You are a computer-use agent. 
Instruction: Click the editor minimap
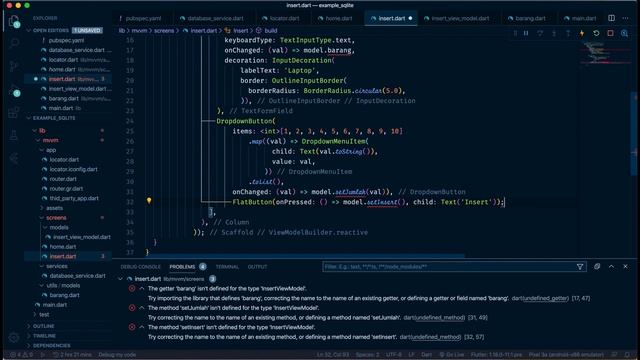coord(604,53)
